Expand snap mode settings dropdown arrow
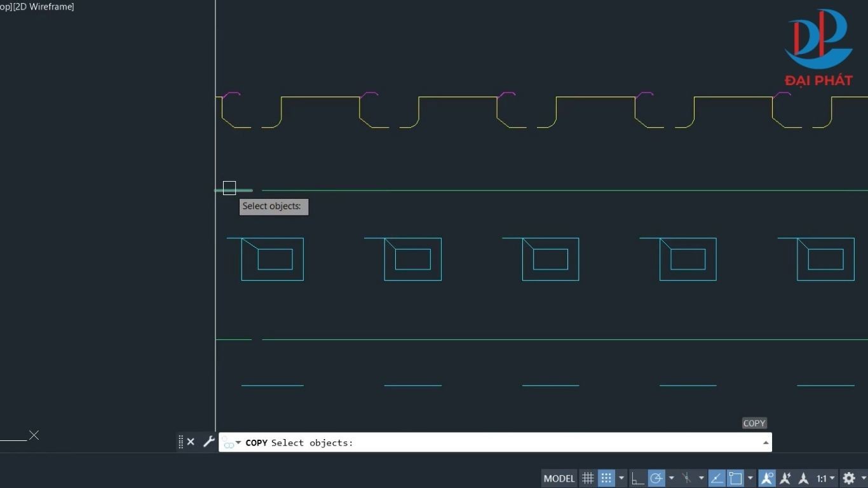The width and height of the screenshot is (868, 488). pos(621,478)
